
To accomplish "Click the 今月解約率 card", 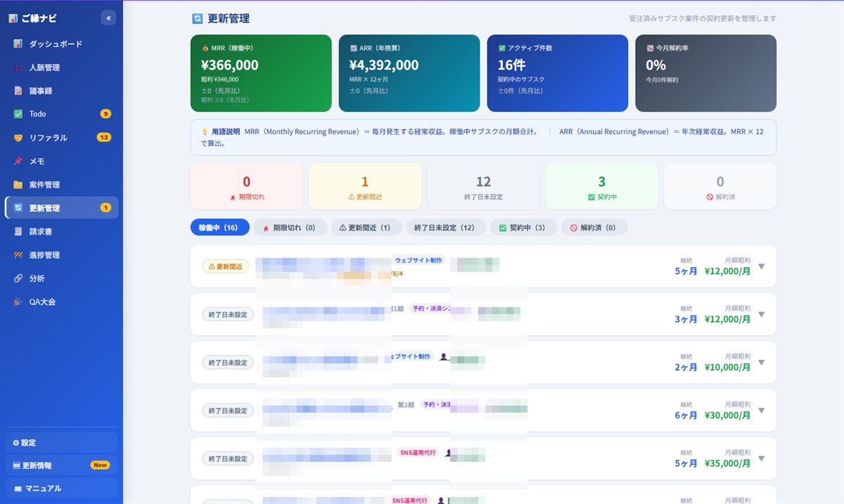I will coord(706,73).
